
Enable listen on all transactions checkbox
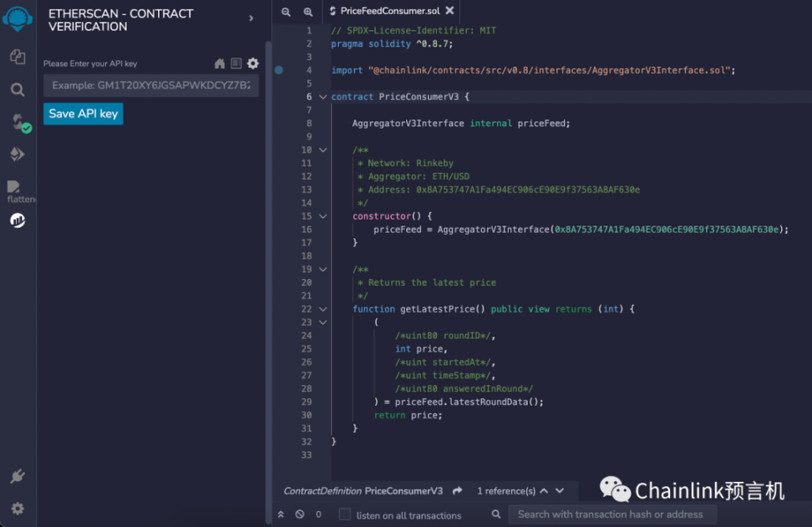coord(344,514)
